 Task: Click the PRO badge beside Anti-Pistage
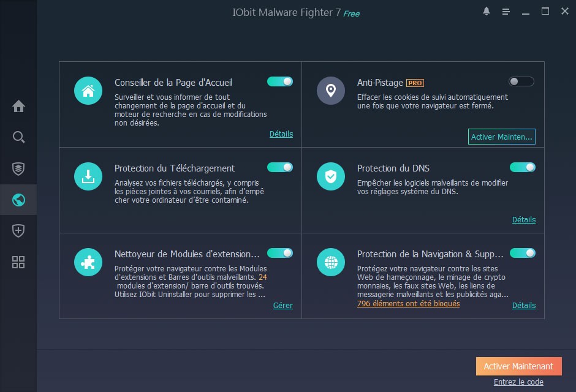coord(415,83)
